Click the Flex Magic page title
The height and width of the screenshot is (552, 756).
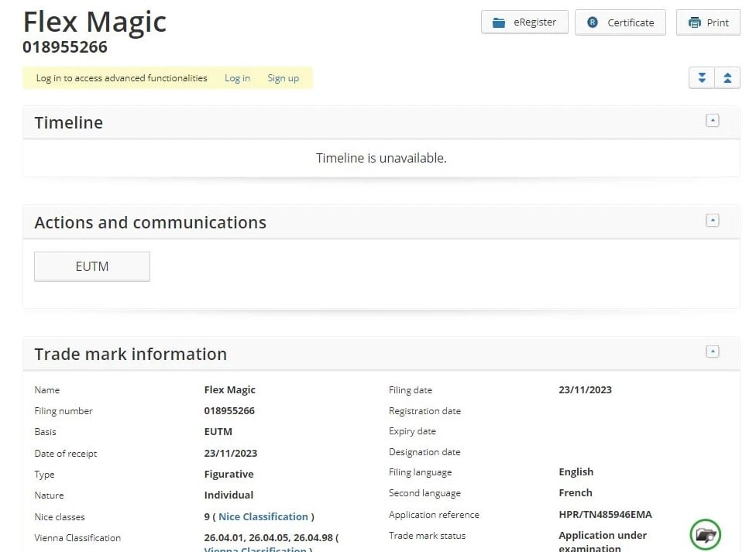coord(94,22)
